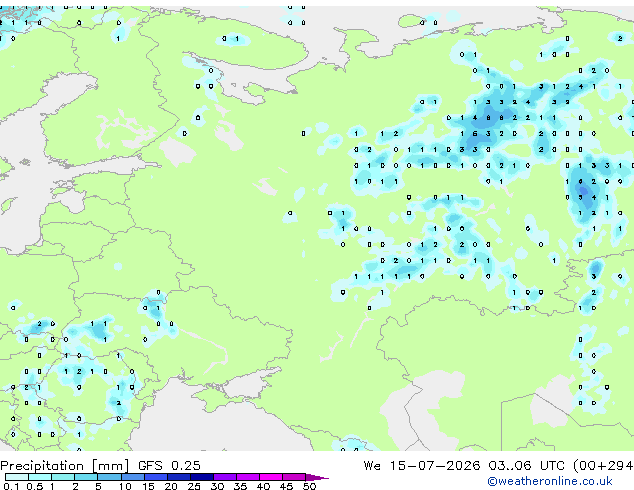The height and width of the screenshot is (490, 634).
Task: Click the "Precipitation" title word
Action: pos(42,466)
